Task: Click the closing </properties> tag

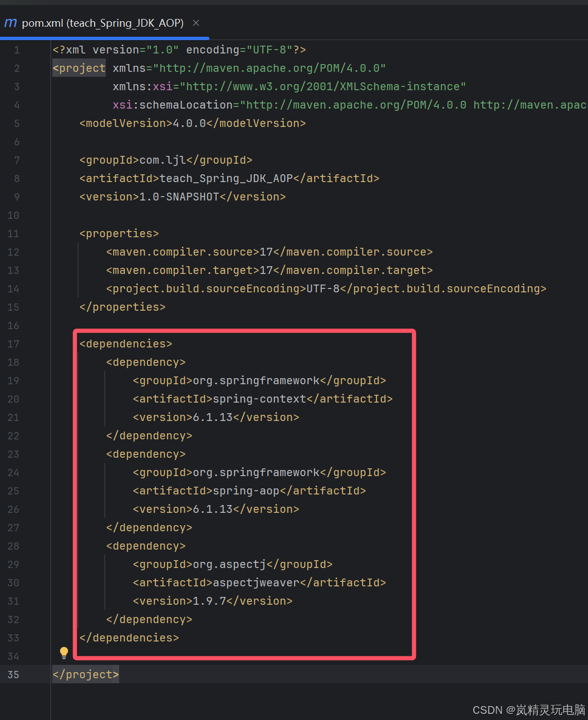Action: click(122, 307)
